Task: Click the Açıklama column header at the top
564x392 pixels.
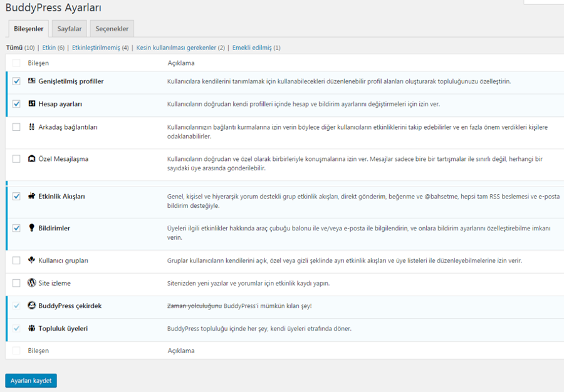Action: 181,63
